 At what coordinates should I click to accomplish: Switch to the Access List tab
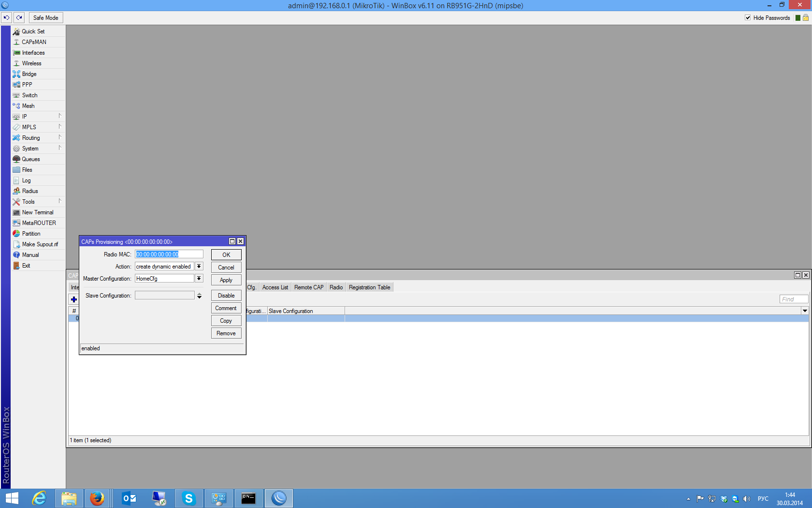tap(275, 287)
